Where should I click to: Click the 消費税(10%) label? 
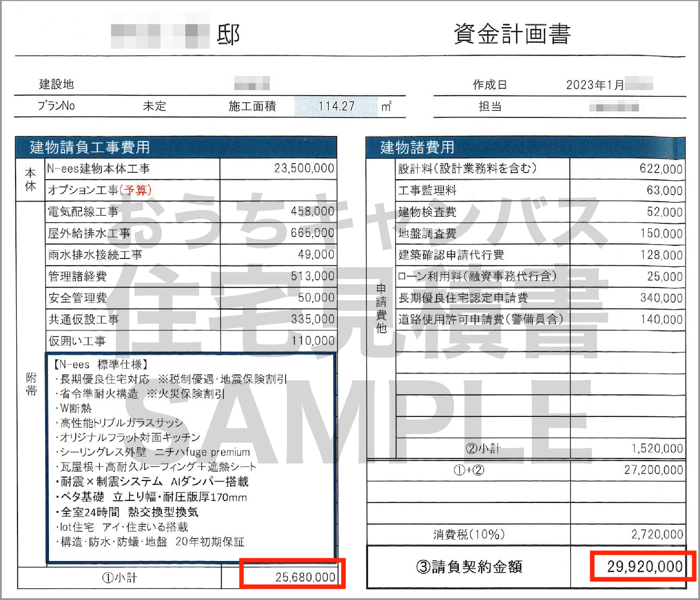(469, 534)
